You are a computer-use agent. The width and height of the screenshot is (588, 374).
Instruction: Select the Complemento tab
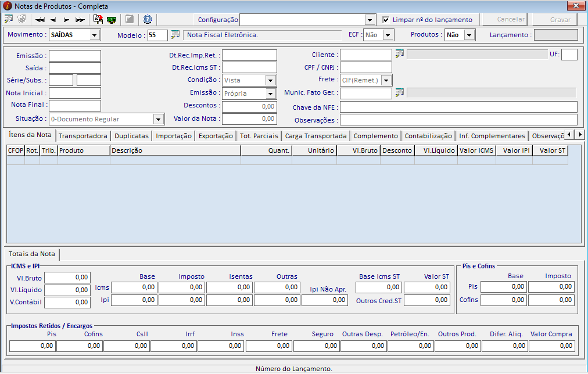point(375,136)
